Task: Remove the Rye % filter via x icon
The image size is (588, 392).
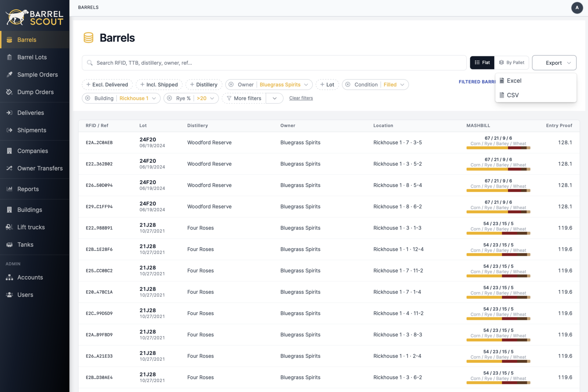Action: point(169,98)
